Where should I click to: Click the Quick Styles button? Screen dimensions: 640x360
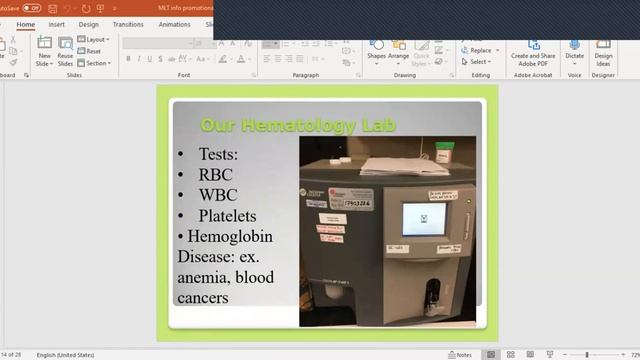click(x=421, y=53)
